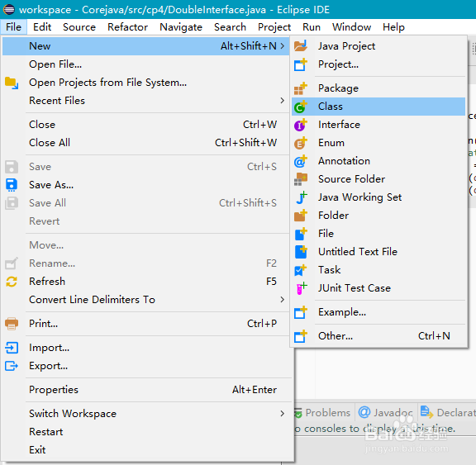Image resolution: width=476 pixels, height=465 pixels.
Task: Click the Source Folder icon
Action: (x=301, y=179)
